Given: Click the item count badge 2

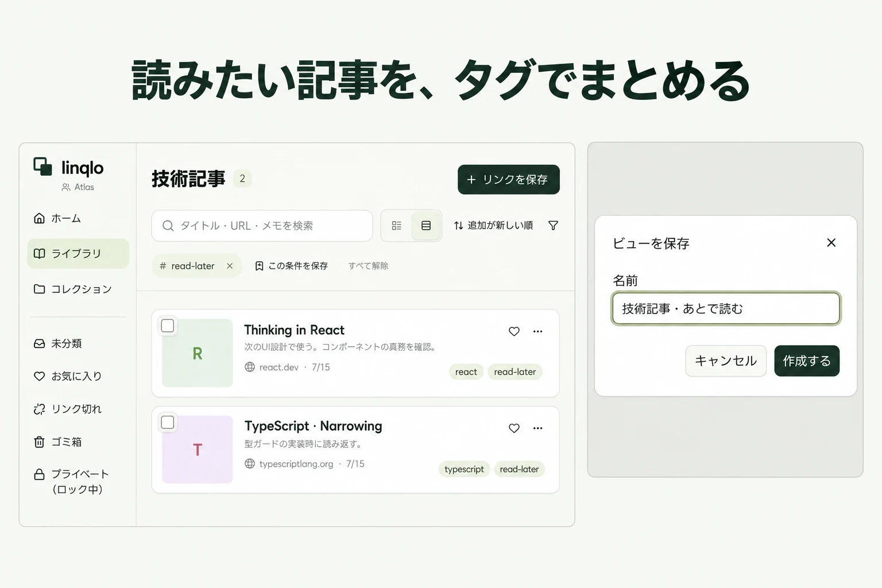Looking at the screenshot, I should coord(242,179).
